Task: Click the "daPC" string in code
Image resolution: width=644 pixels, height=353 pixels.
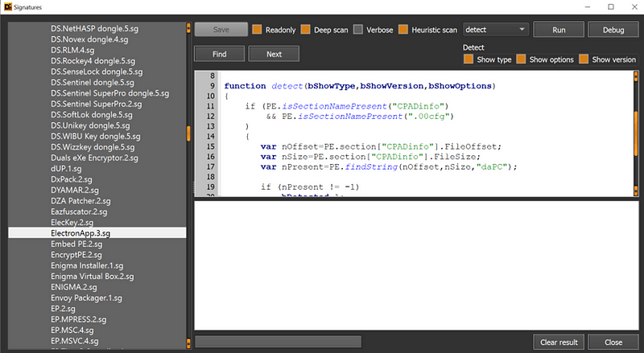Action: (x=492, y=166)
